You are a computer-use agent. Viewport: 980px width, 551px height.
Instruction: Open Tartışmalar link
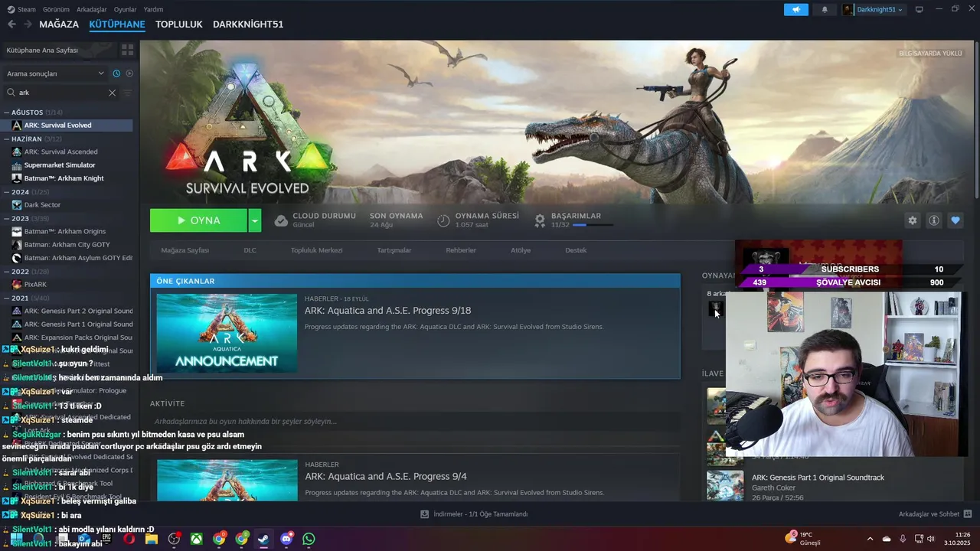pos(394,250)
